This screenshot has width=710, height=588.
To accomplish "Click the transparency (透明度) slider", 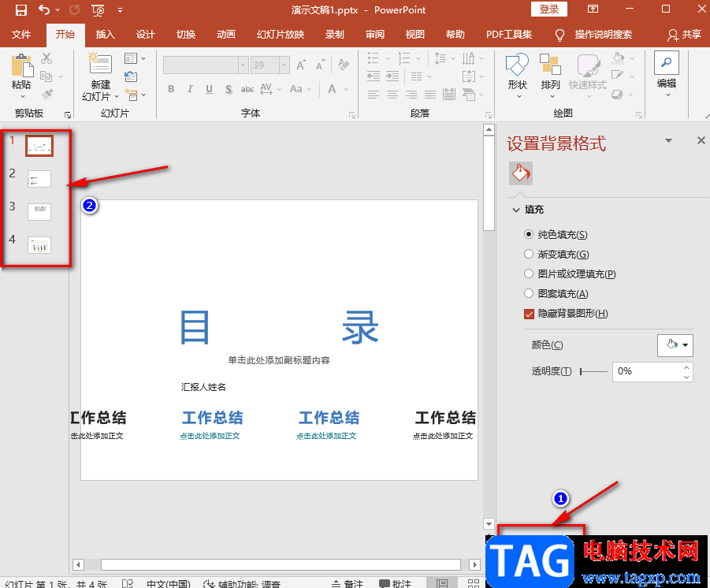I will click(594, 370).
